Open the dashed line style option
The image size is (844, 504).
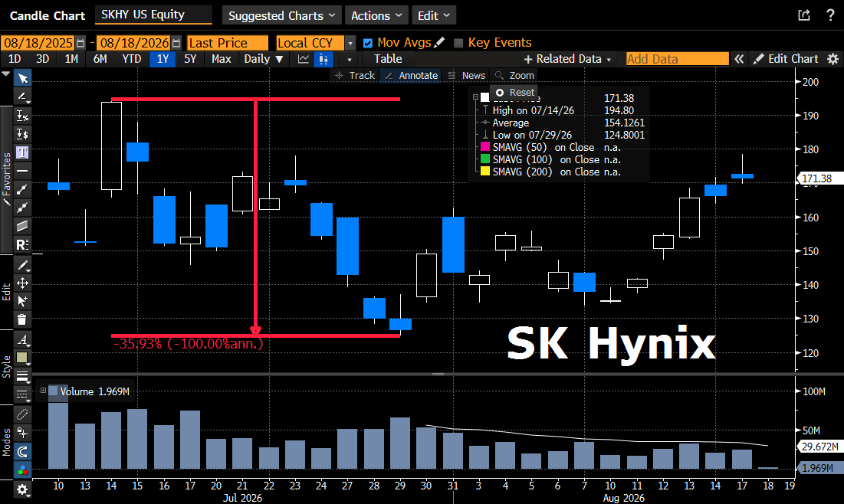point(22,394)
